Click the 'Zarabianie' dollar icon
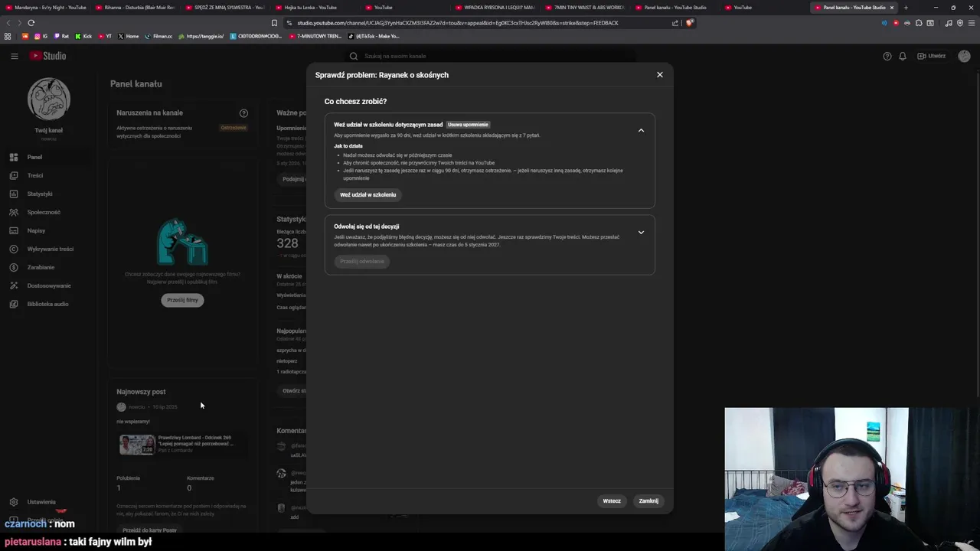980x551 pixels. click(x=13, y=267)
